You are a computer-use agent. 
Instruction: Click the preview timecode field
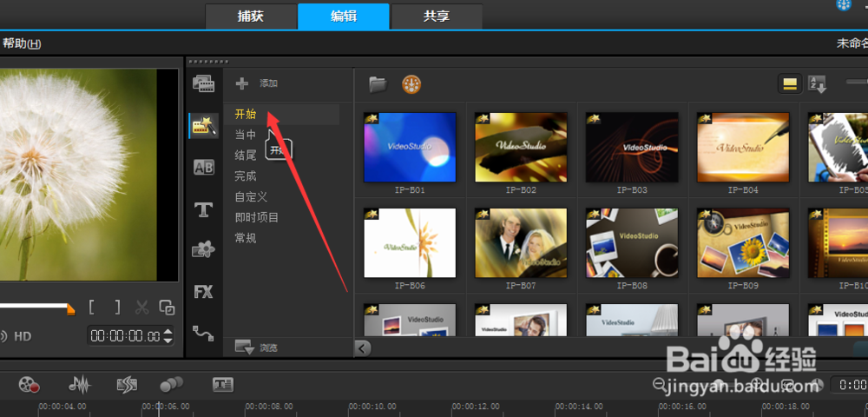point(126,336)
